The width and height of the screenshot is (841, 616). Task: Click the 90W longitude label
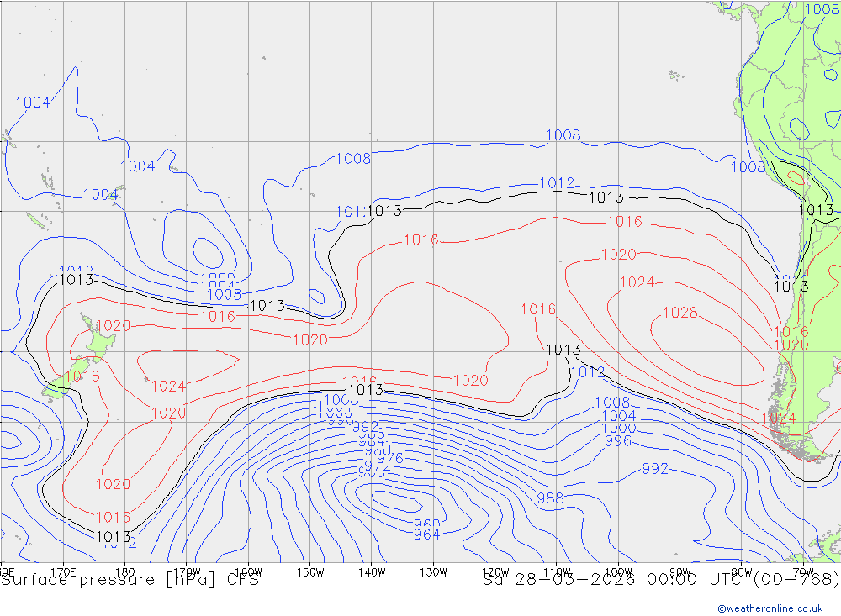680,572
